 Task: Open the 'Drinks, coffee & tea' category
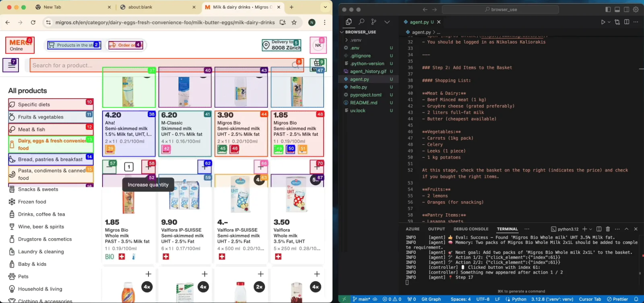(x=41, y=214)
